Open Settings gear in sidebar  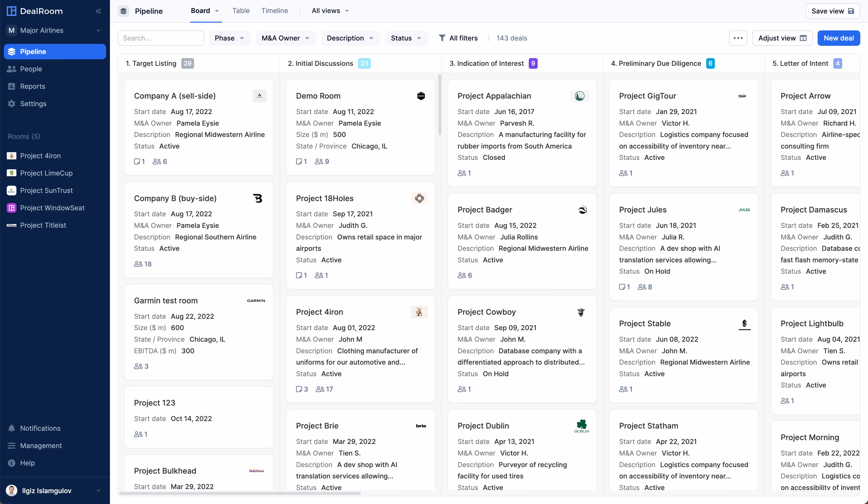(12, 104)
